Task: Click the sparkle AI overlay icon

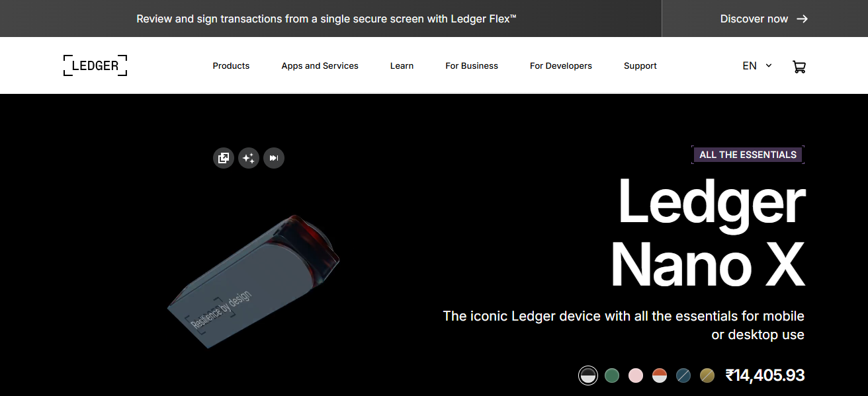Action: (249, 158)
